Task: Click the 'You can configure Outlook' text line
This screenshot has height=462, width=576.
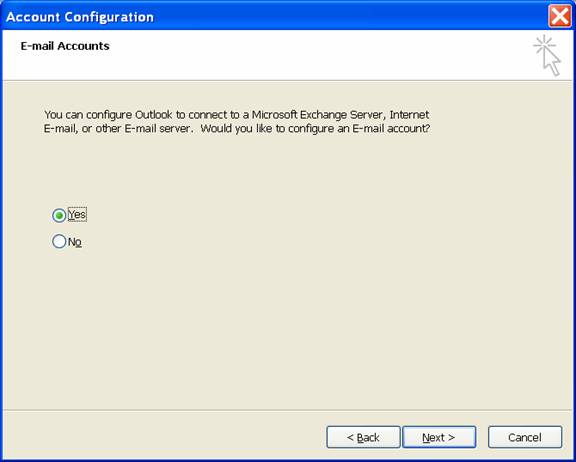Action: click(237, 115)
